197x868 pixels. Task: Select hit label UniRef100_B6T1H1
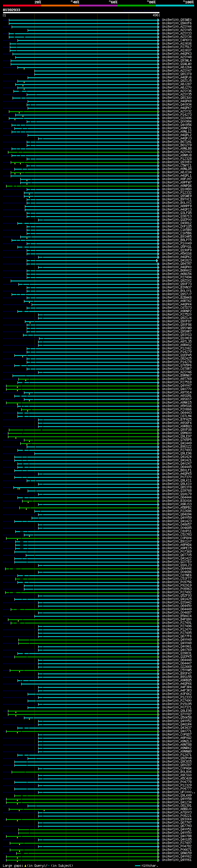pyautogui.click(x=177, y=142)
